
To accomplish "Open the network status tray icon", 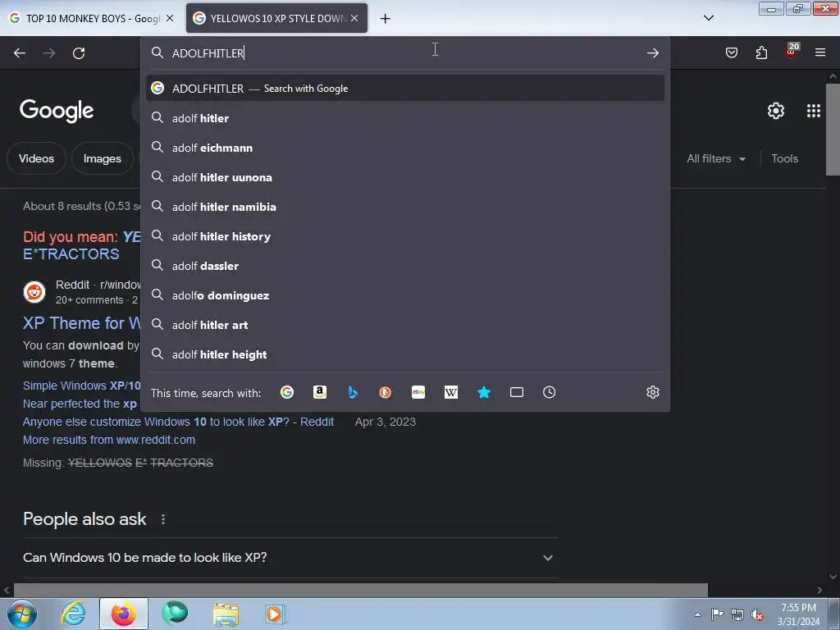I will click(737, 615).
